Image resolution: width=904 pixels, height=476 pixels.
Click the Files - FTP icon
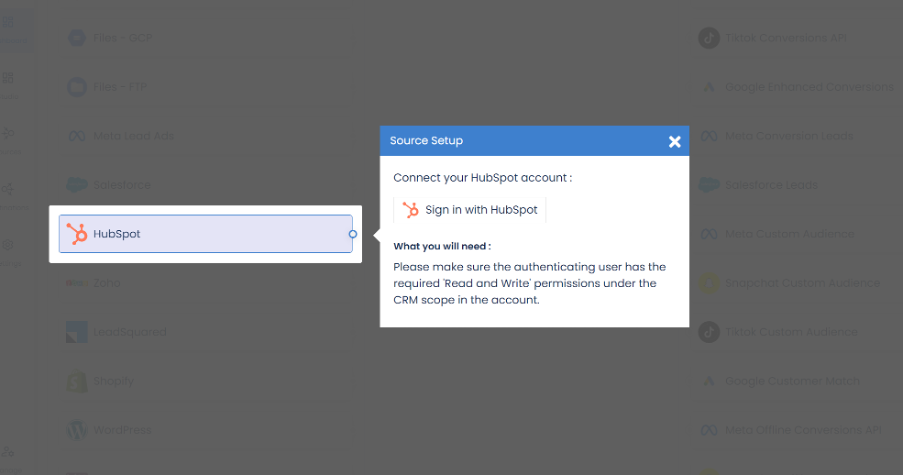point(77,87)
